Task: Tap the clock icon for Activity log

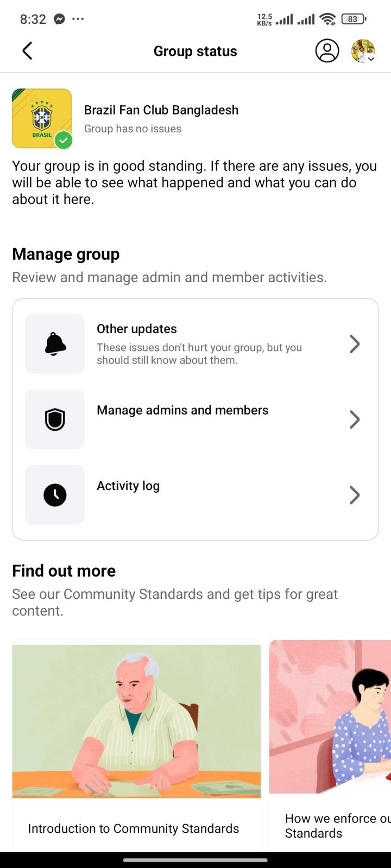Action: coord(55,495)
